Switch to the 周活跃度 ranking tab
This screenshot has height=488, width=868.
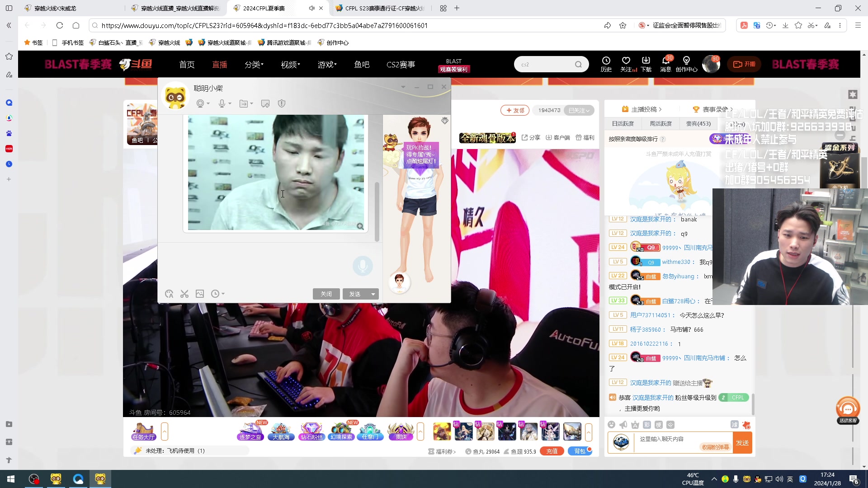click(660, 123)
